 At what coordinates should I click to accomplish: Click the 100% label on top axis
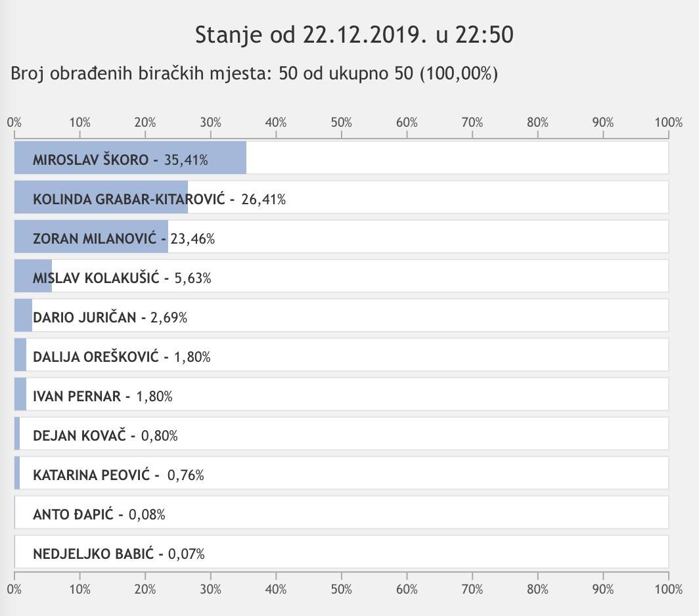click(669, 122)
